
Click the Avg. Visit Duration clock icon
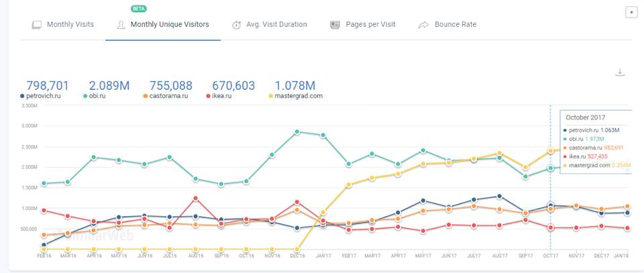[237, 25]
